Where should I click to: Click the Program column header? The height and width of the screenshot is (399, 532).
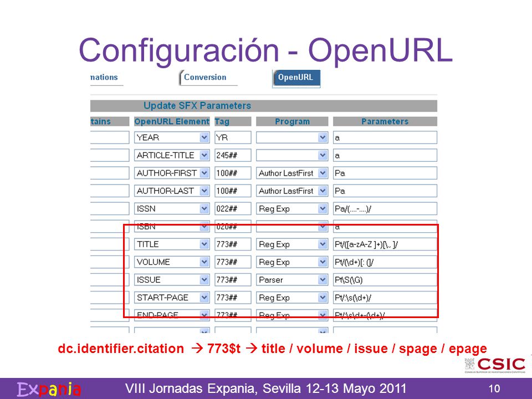(292, 121)
